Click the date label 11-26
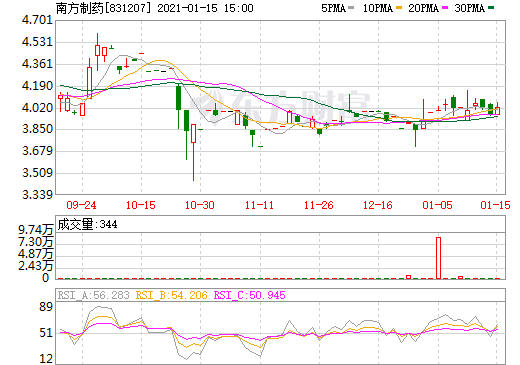The image size is (520, 365). 319,205
